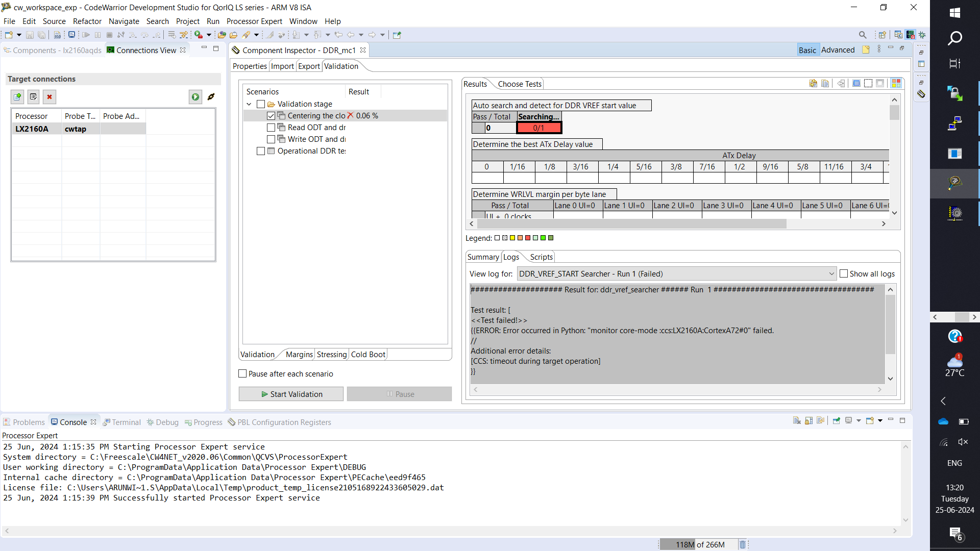The image size is (980, 551).
Task: Uncheck the Centering the clock scenario
Action: click(x=271, y=116)
